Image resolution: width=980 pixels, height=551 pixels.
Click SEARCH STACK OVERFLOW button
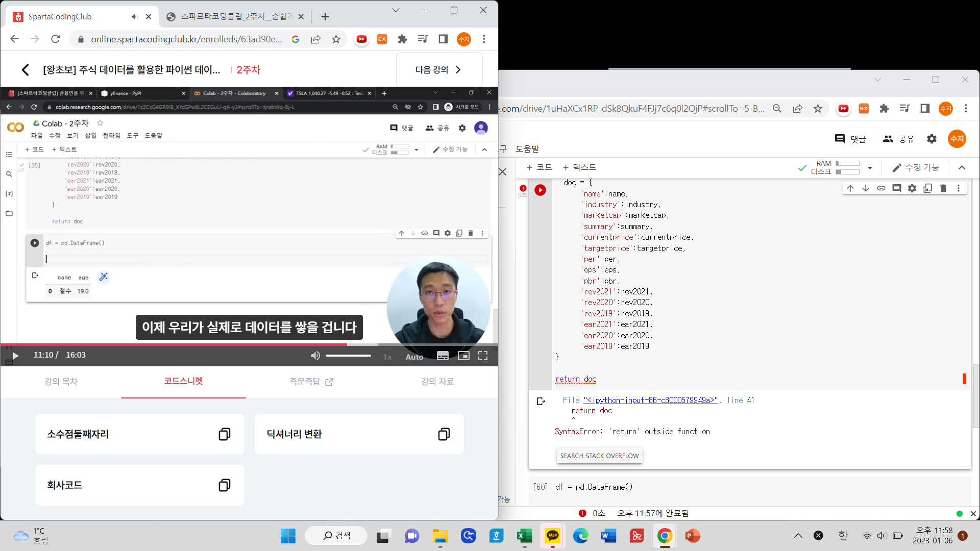599,456
